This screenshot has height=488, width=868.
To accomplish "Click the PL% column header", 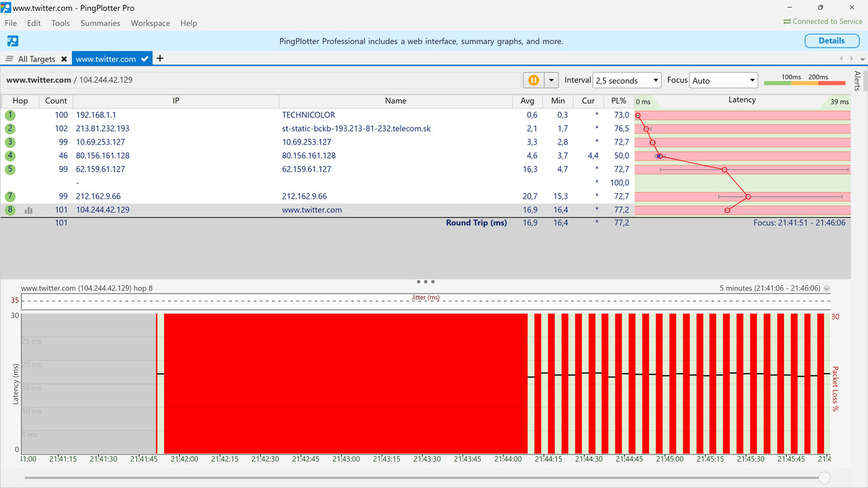I will coord(618,100).
